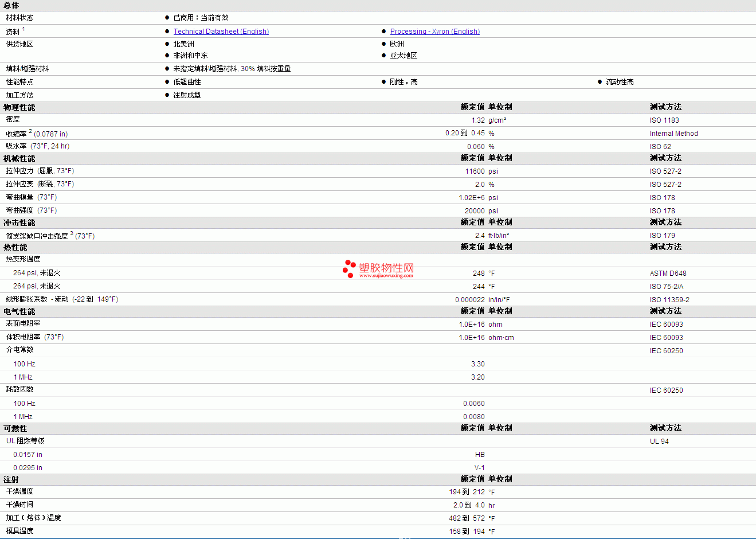Viewport: 756px width, 539px height.
Task: Click the 电气性能 section header
Action: pyautogui.click(x=19, y=311)
